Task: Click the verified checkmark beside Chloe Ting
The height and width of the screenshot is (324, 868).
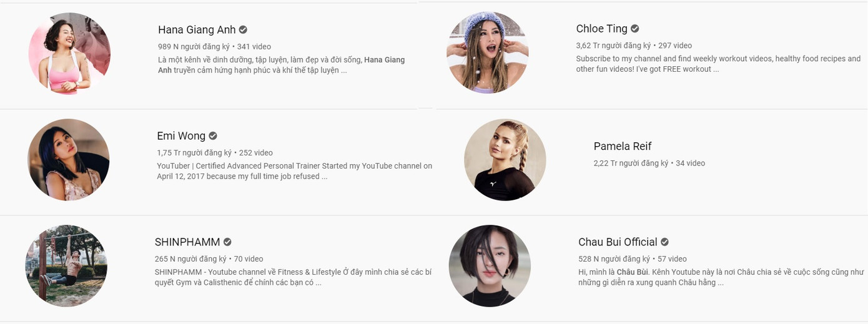Action: [x=634, y=28]
